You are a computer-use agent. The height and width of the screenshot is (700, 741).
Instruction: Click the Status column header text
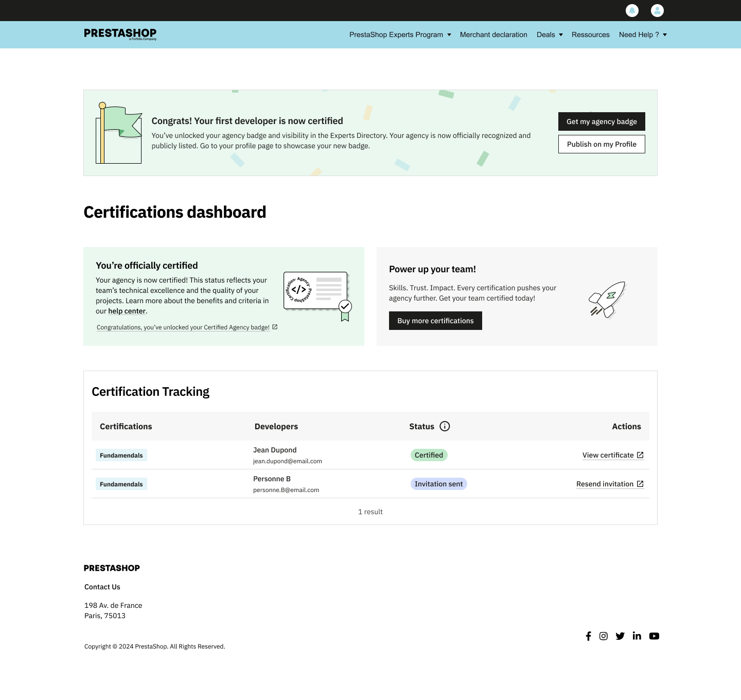(422, 426)
